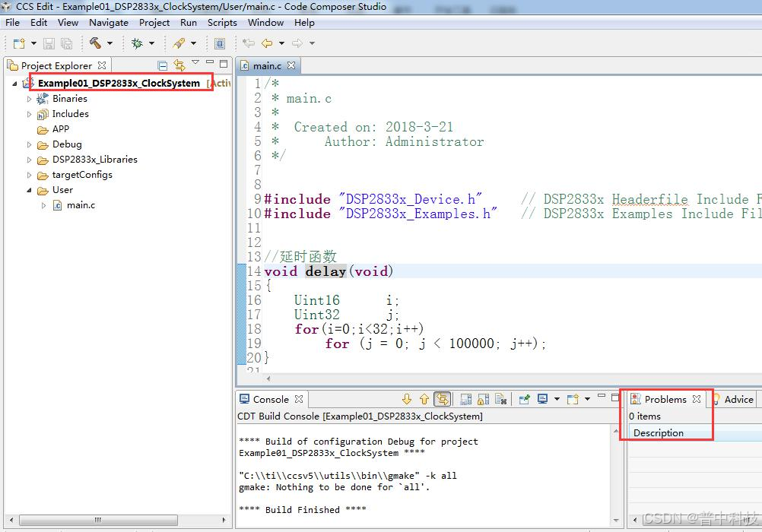The height and width of the screenshot is (532, 762).
Task: Close the Problems view tab
Action: point(697,399)
